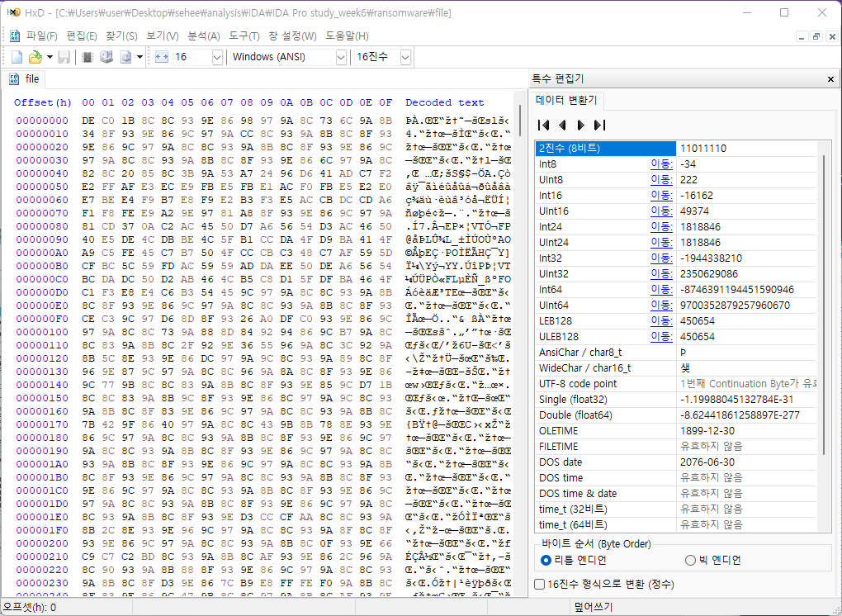
Task: Select the FILETIME row
Action: click(x=677, y=446)
